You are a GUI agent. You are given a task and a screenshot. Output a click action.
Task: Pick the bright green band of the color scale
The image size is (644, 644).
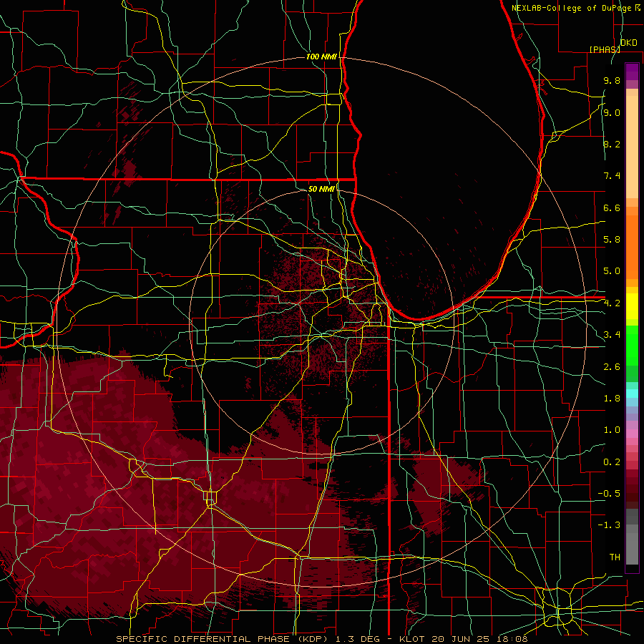tap(632, 346)
